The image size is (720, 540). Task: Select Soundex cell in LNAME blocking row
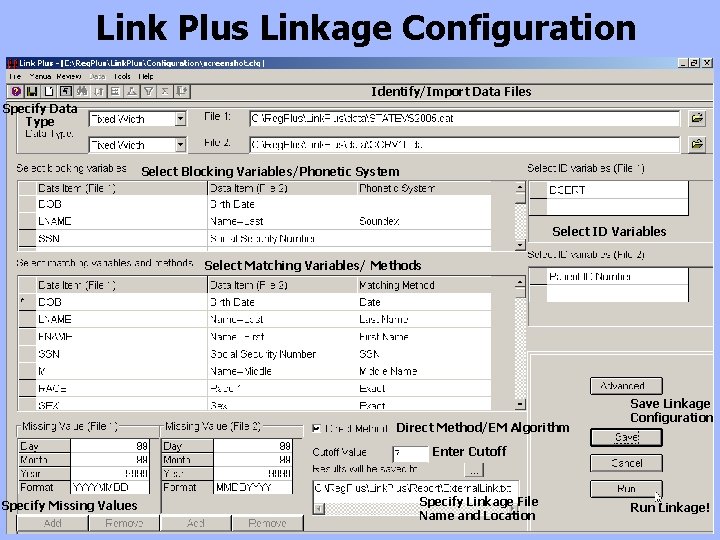423,221
